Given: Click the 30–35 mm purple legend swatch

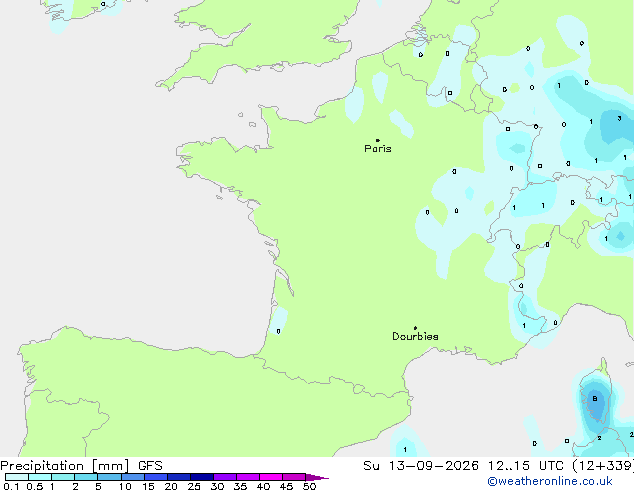Looking at the screenshot, I should click(225, 477).
